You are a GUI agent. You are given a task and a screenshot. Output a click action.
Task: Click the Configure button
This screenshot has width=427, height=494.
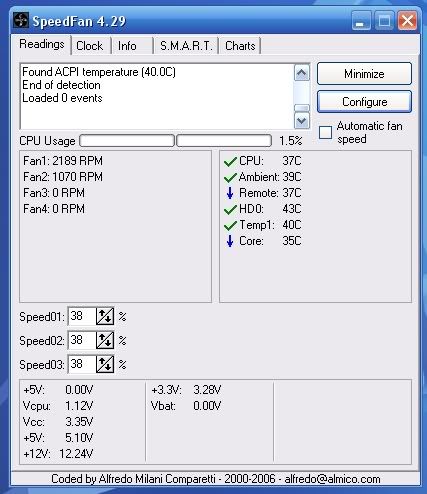[x=364, y=102]
